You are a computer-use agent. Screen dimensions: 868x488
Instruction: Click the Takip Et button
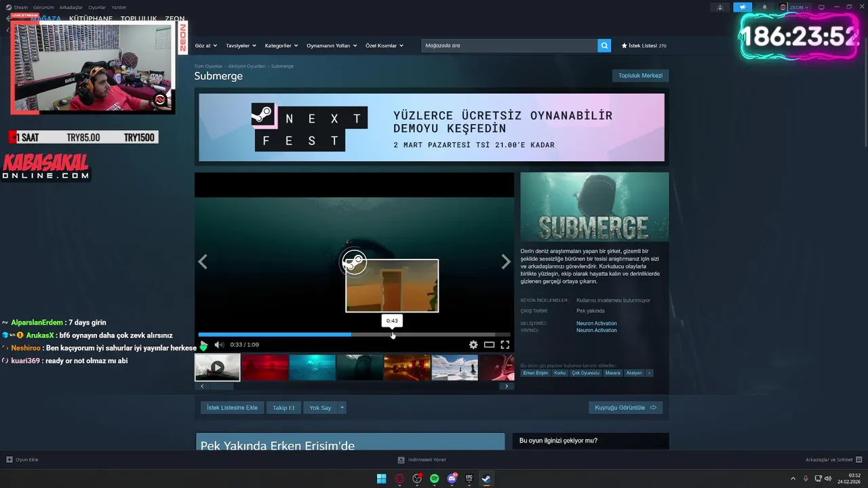(283, 407)
